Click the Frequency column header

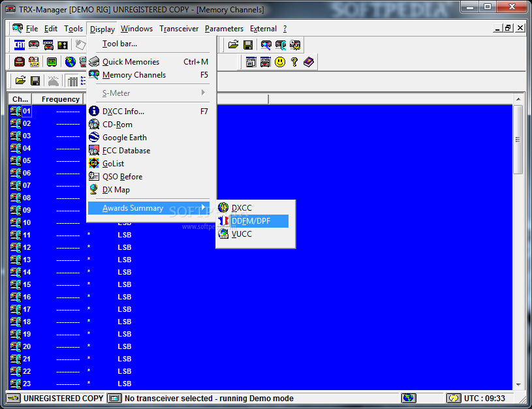click(x=57, y=99)
